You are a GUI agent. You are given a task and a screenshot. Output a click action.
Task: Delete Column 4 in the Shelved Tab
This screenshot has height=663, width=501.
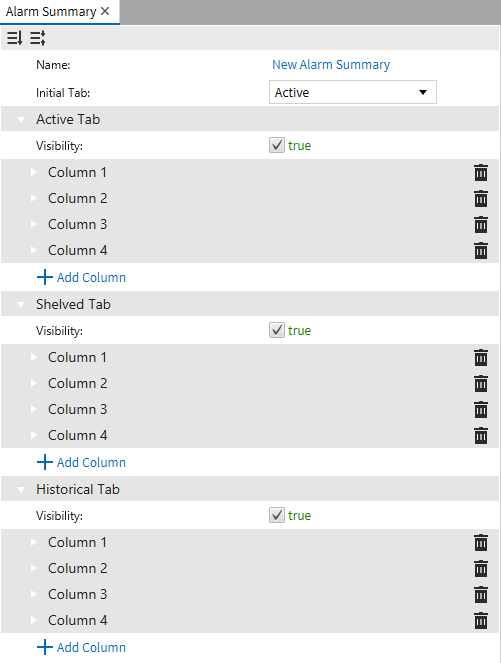[481, 436]
